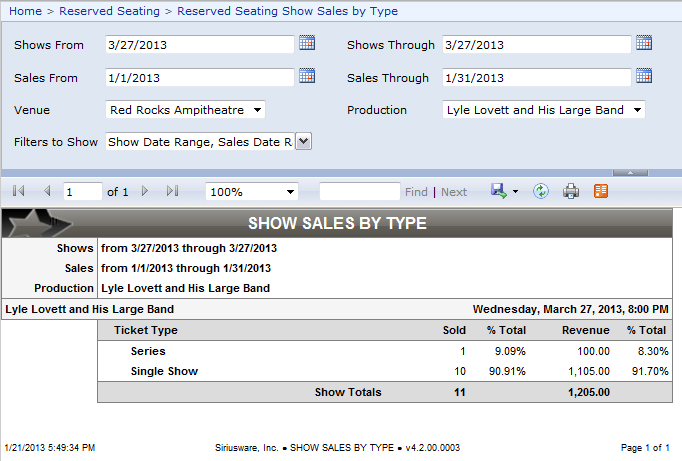682x461 pixels.
Task: Print the report
Action: pos(571,191)
